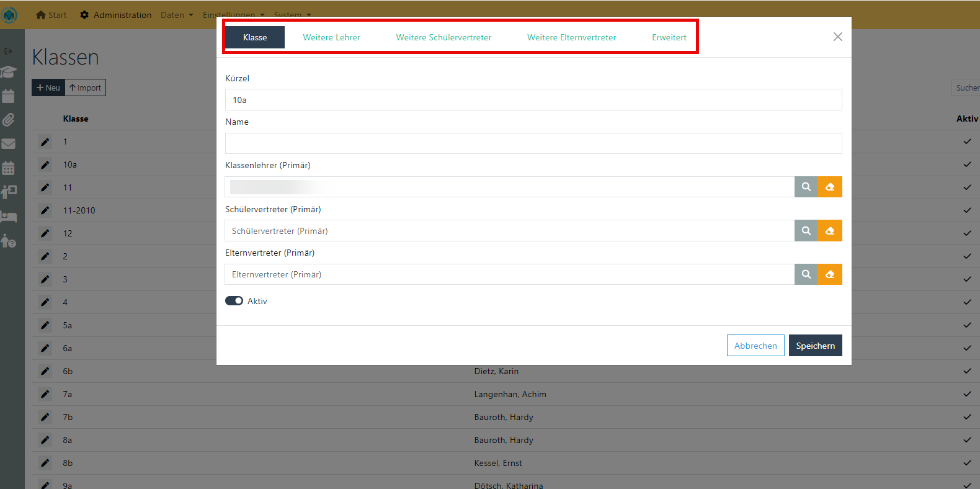Switch to the Klasse tab
Screen dimensions: 980x489
255,37
